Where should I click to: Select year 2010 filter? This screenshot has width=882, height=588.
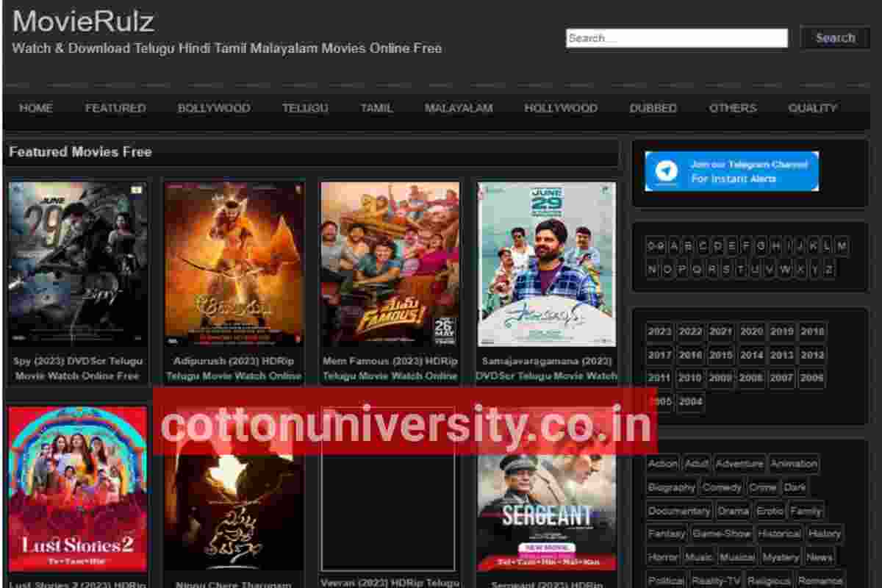[690, 378]
